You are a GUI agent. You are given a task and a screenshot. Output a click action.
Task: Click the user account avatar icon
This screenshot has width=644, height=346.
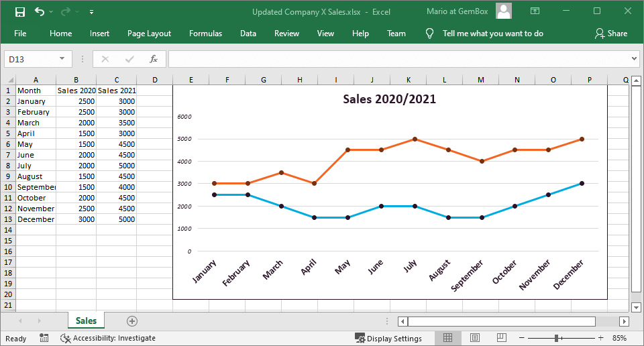503,11
